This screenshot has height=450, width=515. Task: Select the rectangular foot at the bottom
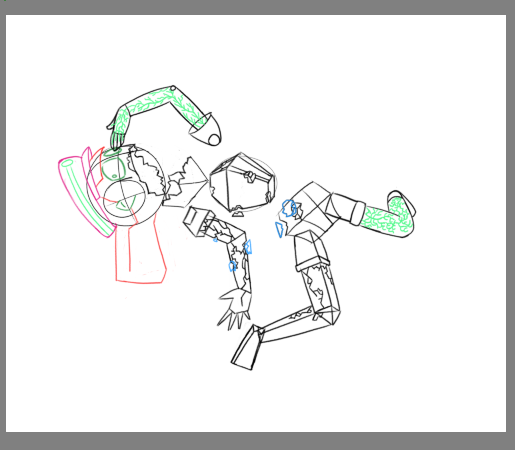click(x=247, y=347)
